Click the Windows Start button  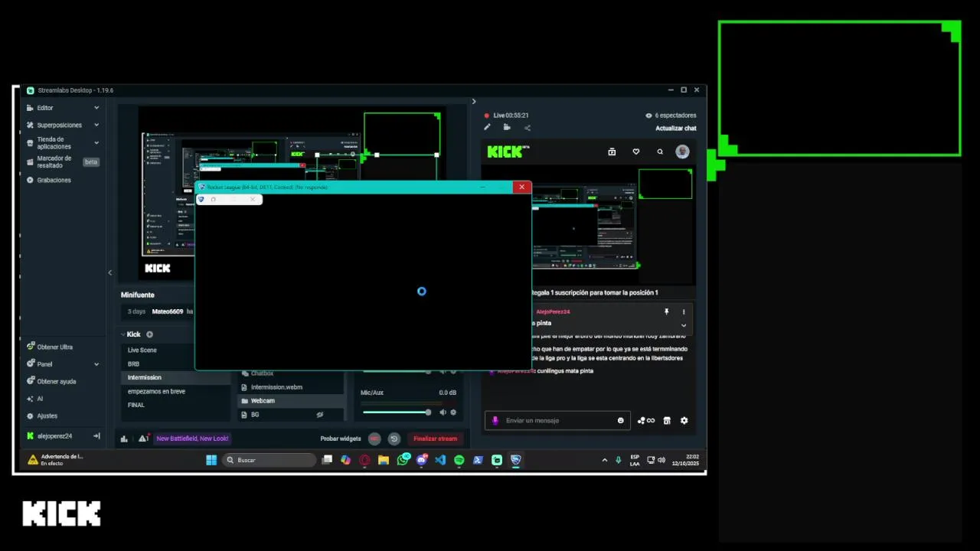click(211, 460)
